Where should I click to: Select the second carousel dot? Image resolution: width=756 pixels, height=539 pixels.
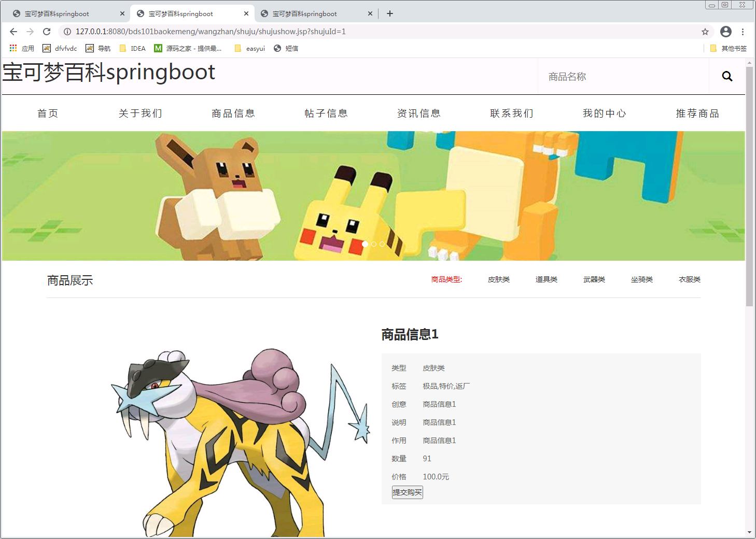(374, 244)
